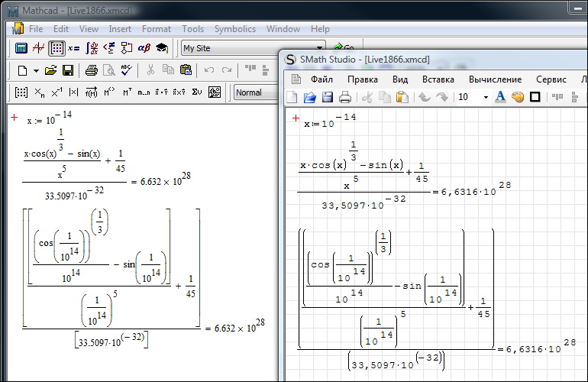
Task: Run spell check in Mathcad
Action: [x=126, y=70]
